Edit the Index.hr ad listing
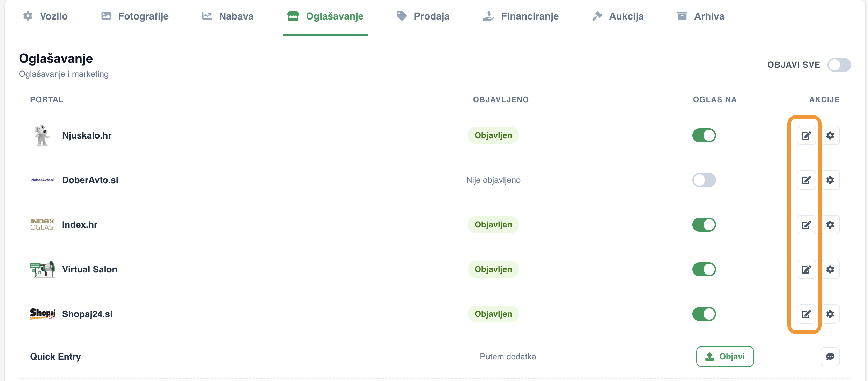 click(x=806, y=225)
